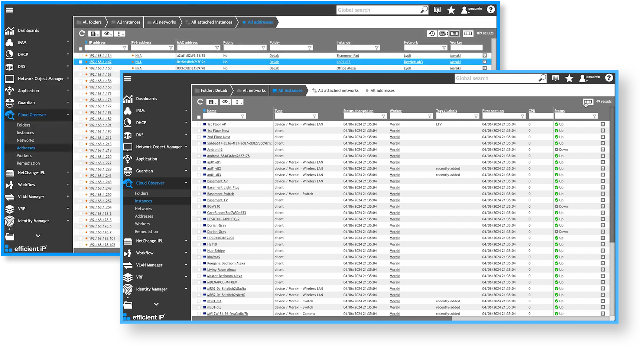644x349 pixels.
Task: Check the row checkbox for 192.168.1.142
Action: pos(81,62)
